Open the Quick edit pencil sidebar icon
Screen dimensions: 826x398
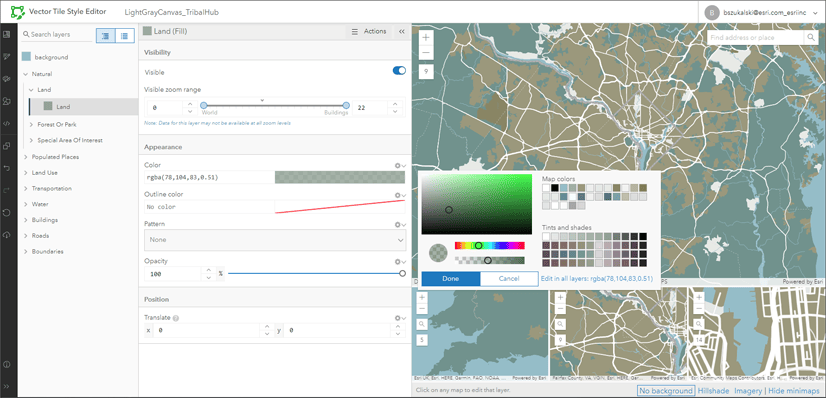pos(7,56)
